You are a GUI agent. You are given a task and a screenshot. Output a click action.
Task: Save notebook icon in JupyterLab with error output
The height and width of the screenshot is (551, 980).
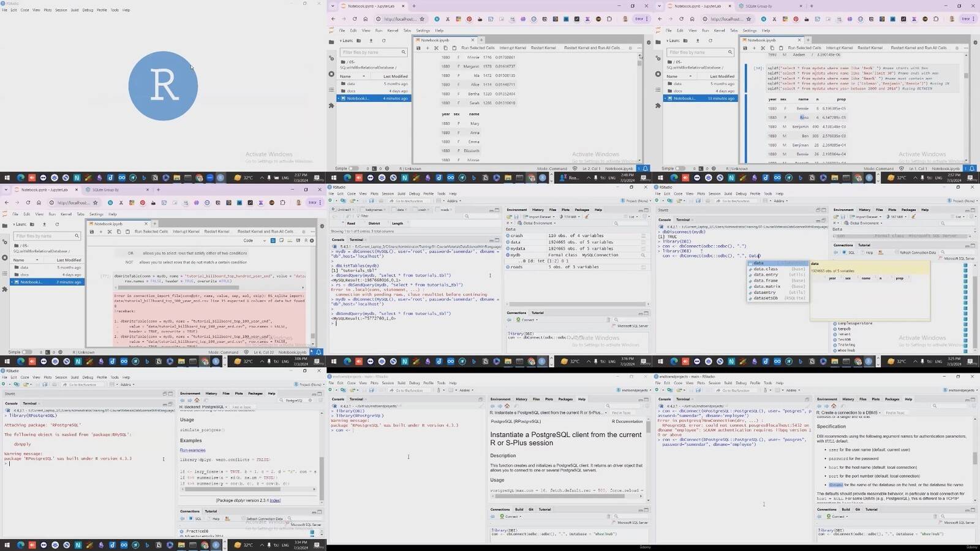[x=92, y=232]
